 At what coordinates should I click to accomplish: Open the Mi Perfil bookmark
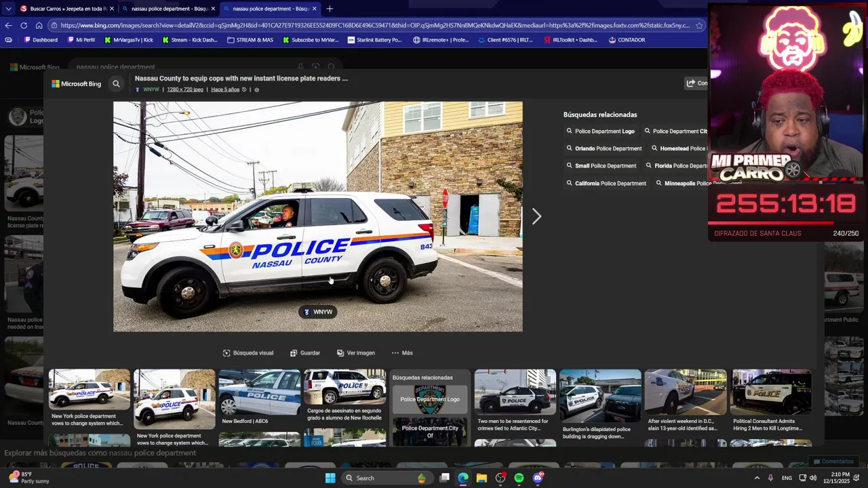[81, 40]
